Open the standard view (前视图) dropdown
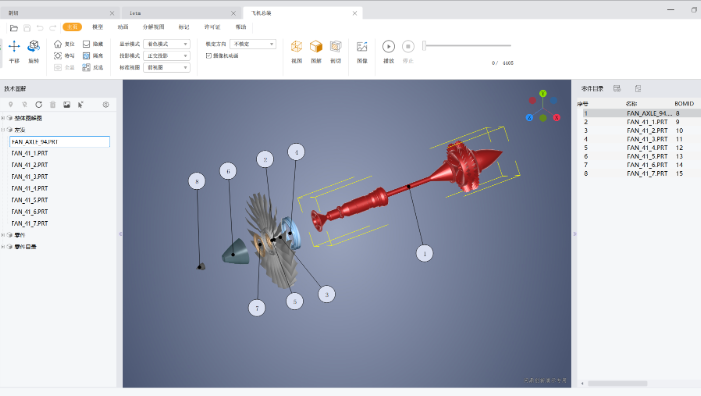 pos(167,67)
